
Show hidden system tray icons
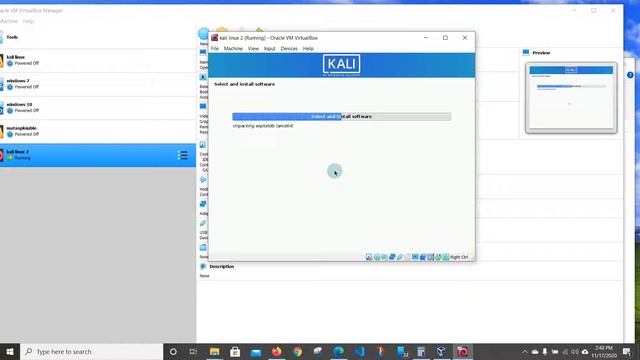[525, 351]
